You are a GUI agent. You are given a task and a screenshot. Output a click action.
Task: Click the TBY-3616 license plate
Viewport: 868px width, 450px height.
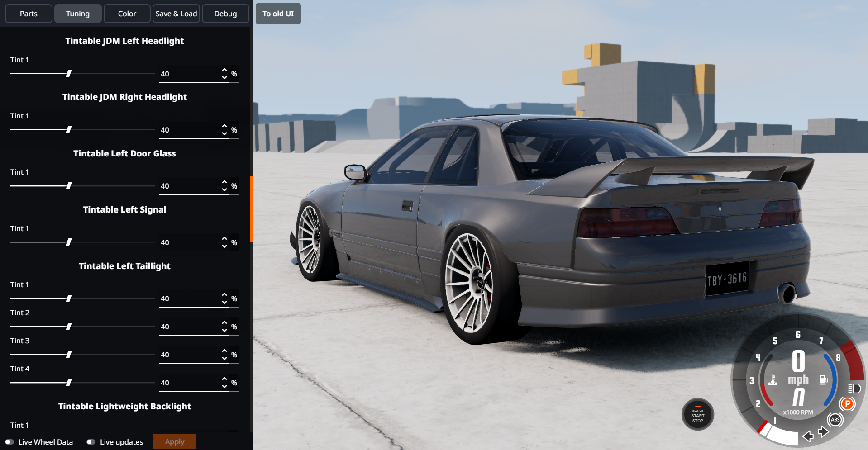coord(727,279)
